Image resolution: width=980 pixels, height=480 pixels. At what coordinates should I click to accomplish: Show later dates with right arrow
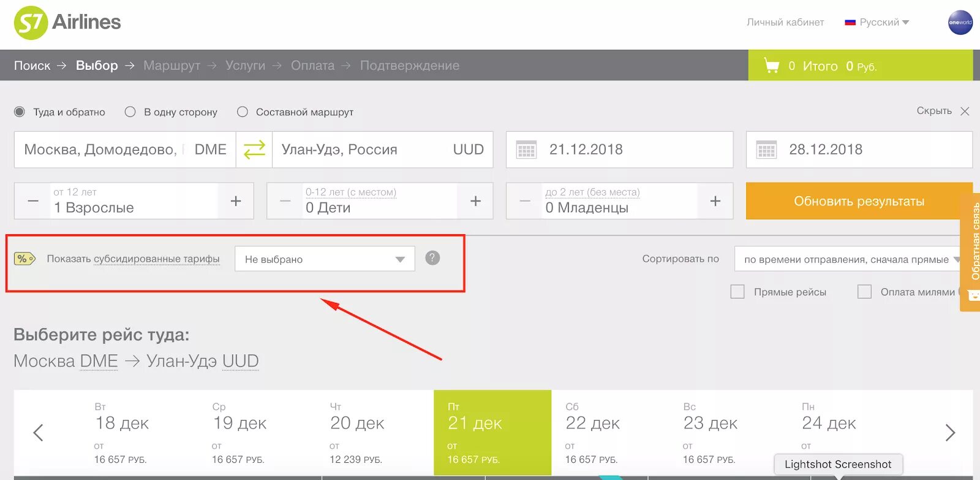click(x=950, y=433)
